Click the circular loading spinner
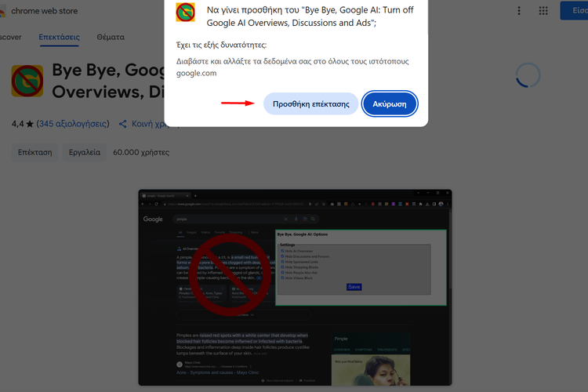Viewport: 588px width, 392px height. (x=528, y=76)
